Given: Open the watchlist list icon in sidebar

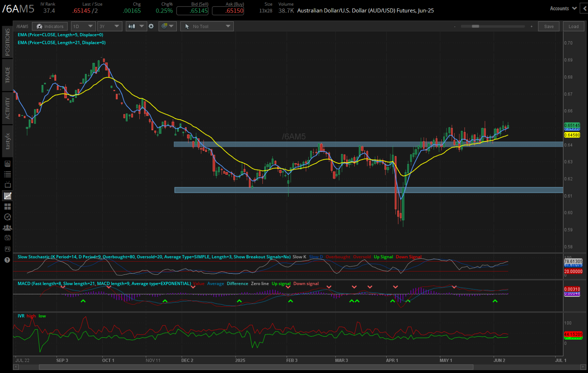Looking at the screenshot, I should pos(7,174).
